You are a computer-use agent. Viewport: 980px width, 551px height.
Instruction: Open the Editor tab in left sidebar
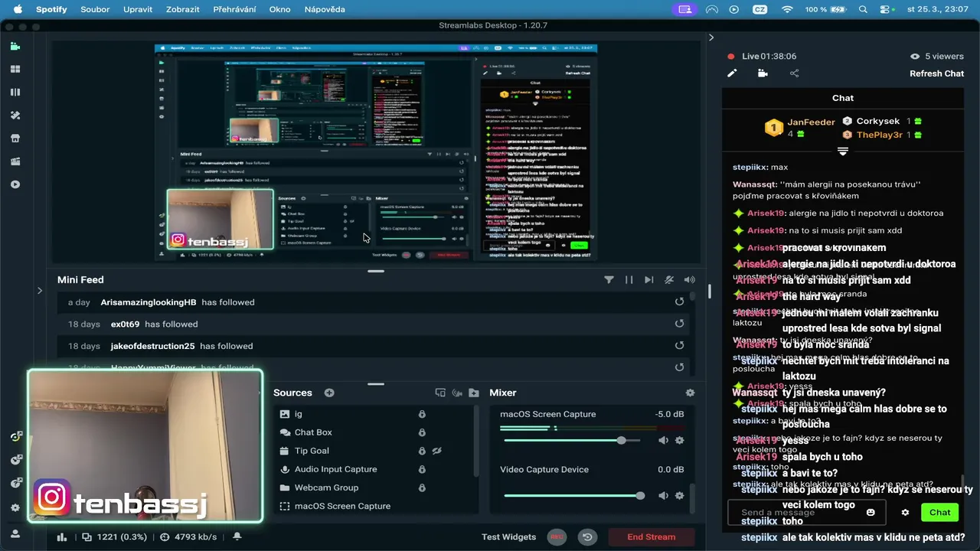tap(15, 46)
